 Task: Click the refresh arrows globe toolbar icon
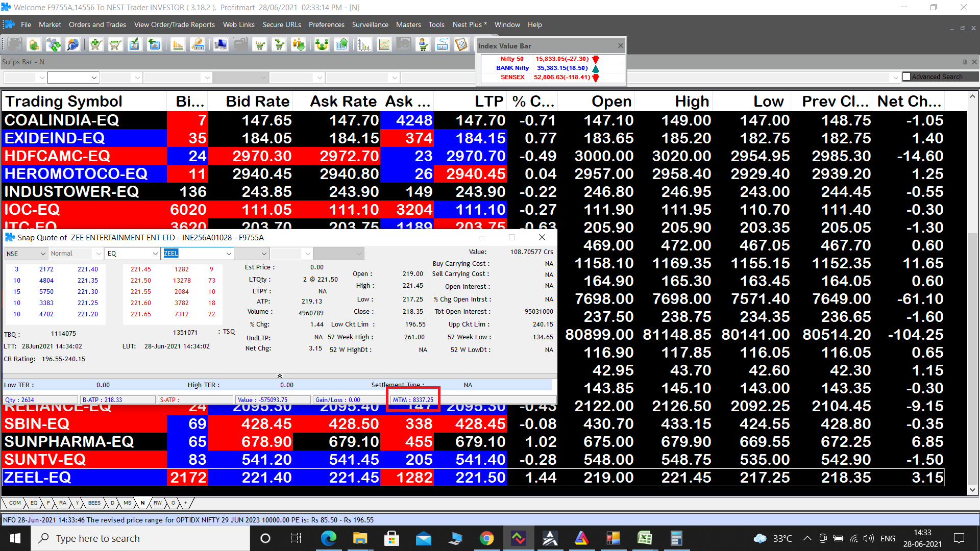pyautogui.click(x=54, y=45)
